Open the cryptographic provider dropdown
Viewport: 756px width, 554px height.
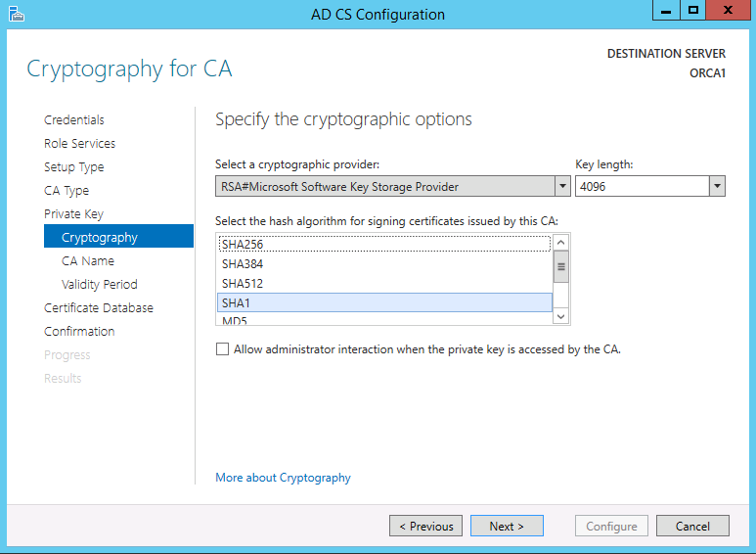pyautogui.click(x=562, y=186)
